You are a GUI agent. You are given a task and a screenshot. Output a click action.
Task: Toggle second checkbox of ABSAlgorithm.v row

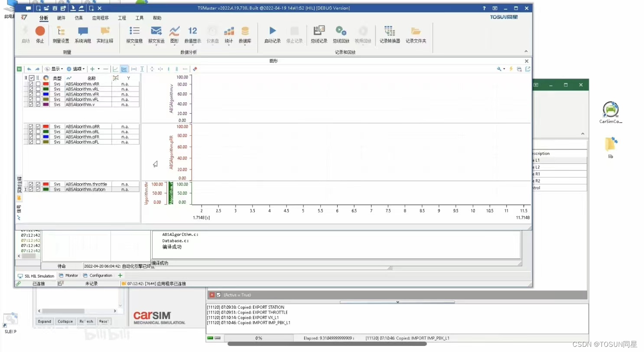click(x=38, y=104)
